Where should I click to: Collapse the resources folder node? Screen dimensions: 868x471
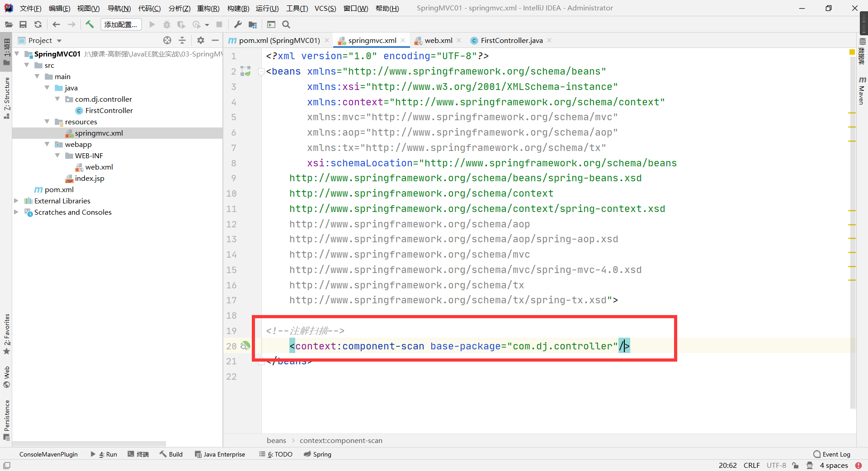[x=47, y=122]
